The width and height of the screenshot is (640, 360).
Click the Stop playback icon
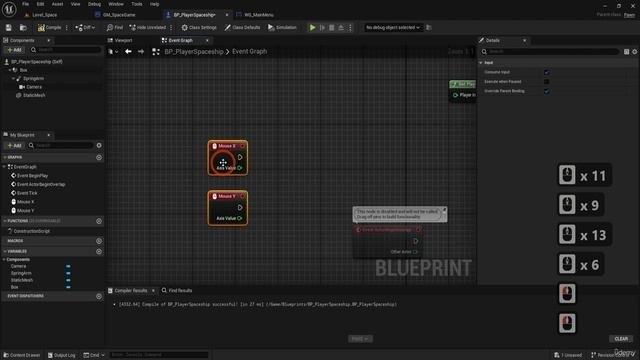pos(331,27)
